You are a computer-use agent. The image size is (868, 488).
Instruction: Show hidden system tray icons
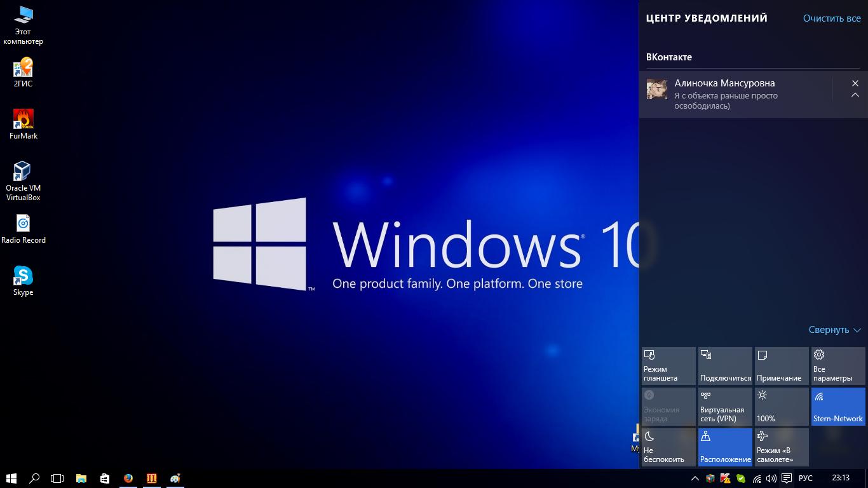coord(695,478)
